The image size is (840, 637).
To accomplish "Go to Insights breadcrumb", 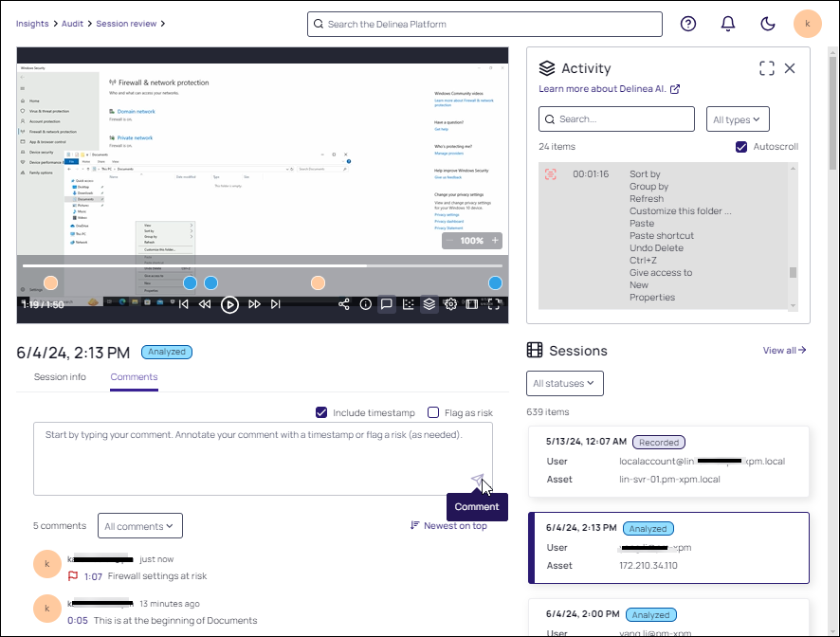I will tap(32, 24).
